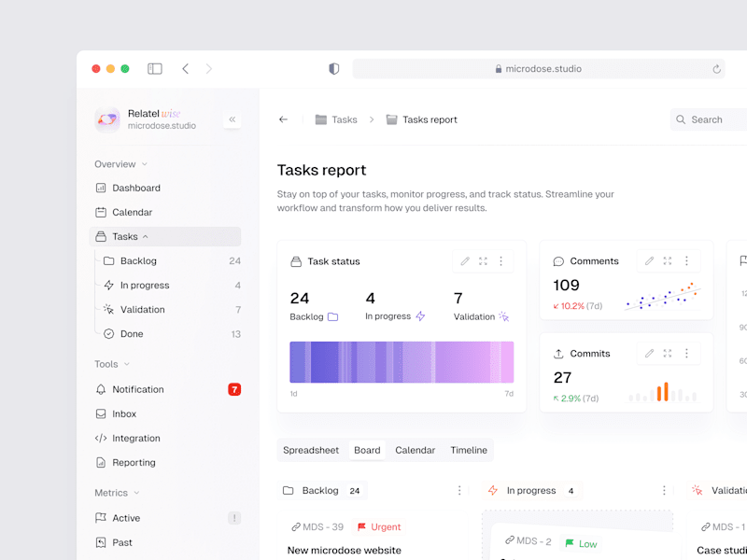Open Notification in the sidebar
Image resolution: width=747 pixels, height=560 pixels.
click(x=165, y=389)
